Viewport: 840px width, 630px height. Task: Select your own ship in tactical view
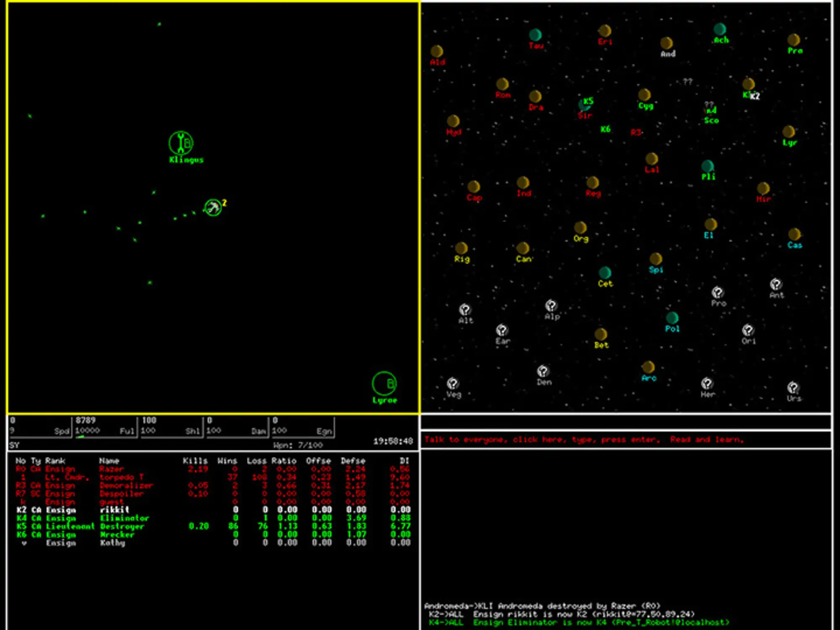click(x=213, y=207)
